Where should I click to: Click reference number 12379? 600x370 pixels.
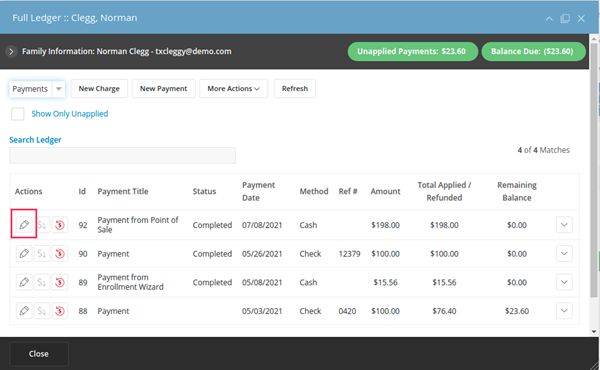pos(349,254)
